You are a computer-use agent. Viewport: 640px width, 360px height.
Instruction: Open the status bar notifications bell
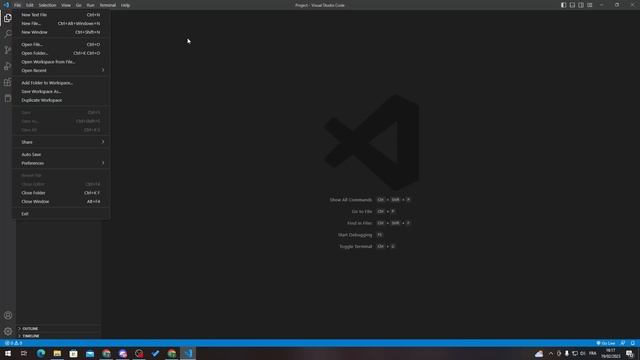633,343
